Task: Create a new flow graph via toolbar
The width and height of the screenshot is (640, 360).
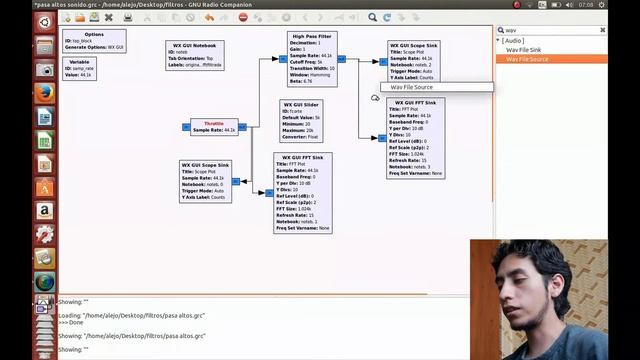Action: click(66, 18)
